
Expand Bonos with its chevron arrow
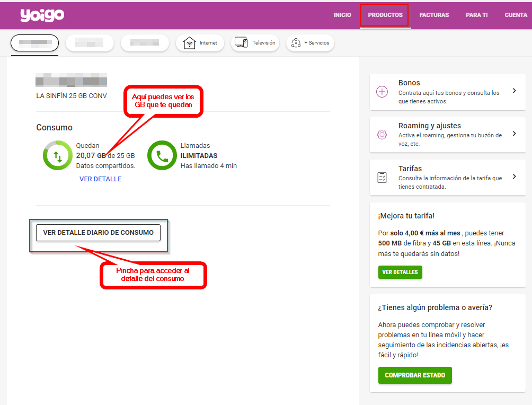tap(515, 91)
